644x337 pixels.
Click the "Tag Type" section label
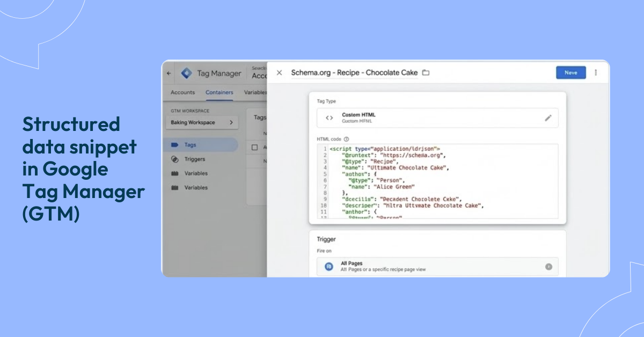[x=326, y=101]
